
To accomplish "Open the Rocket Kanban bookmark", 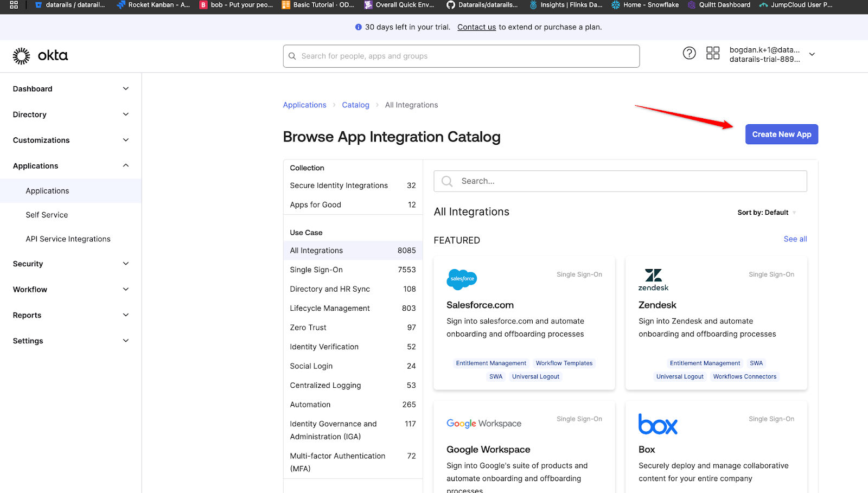I will pyautogui.click(x=154, y=5).
